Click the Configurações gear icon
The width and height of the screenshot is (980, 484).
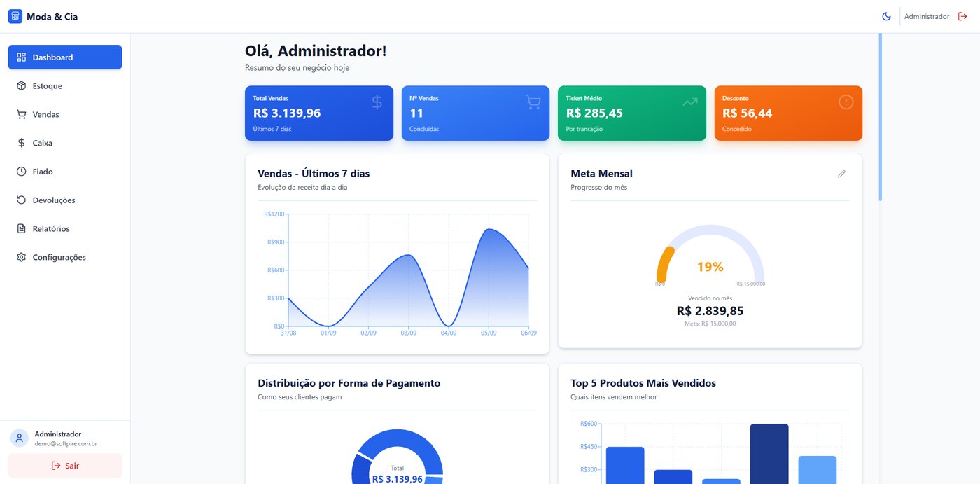[21, 257]
